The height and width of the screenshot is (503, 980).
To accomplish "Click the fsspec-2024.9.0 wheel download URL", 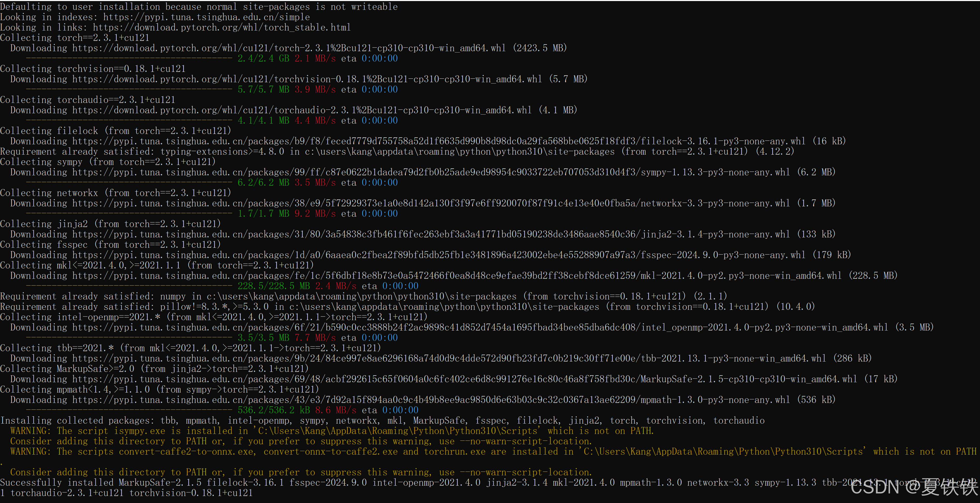I will tap(439, 255).
